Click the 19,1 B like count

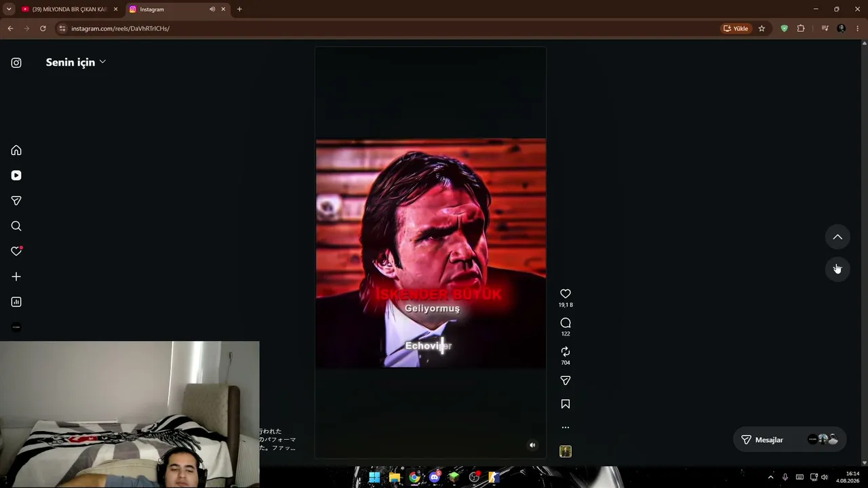coord(566,305)
